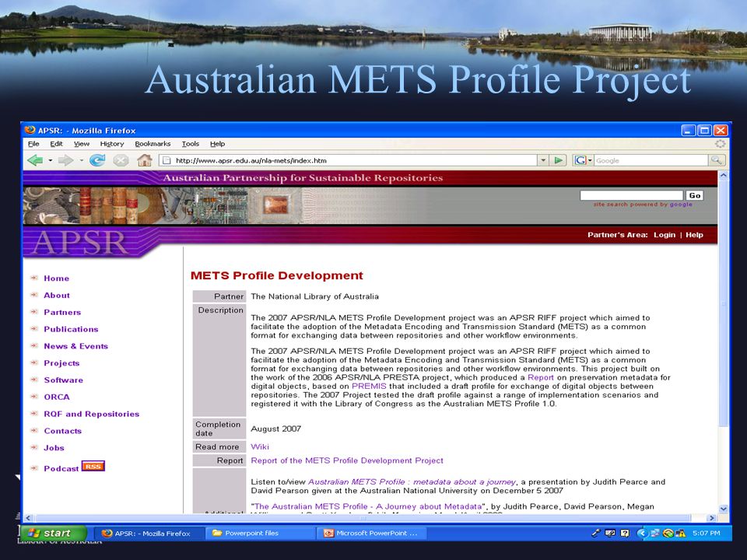Open the Help menu in Firefox
This screenshot has width=747, height=560.
pos(217,144)
